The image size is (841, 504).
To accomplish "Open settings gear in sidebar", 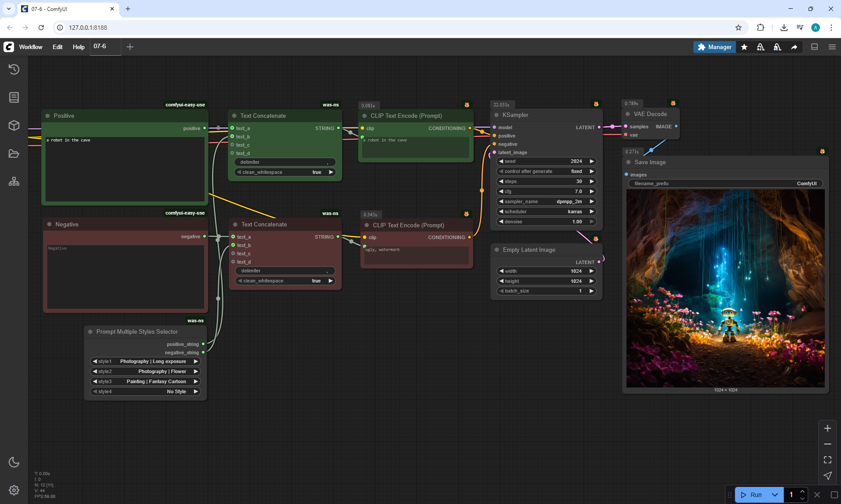I will click(14, 490).
